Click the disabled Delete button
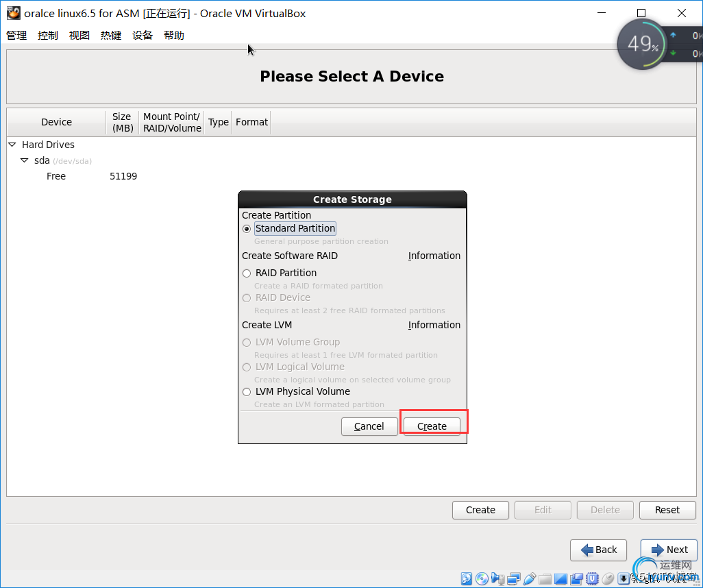The image size is (703, 588). [605, 510]
